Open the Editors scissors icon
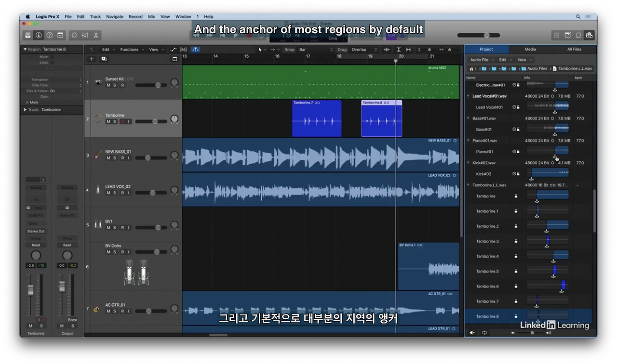 coord(96,35)
